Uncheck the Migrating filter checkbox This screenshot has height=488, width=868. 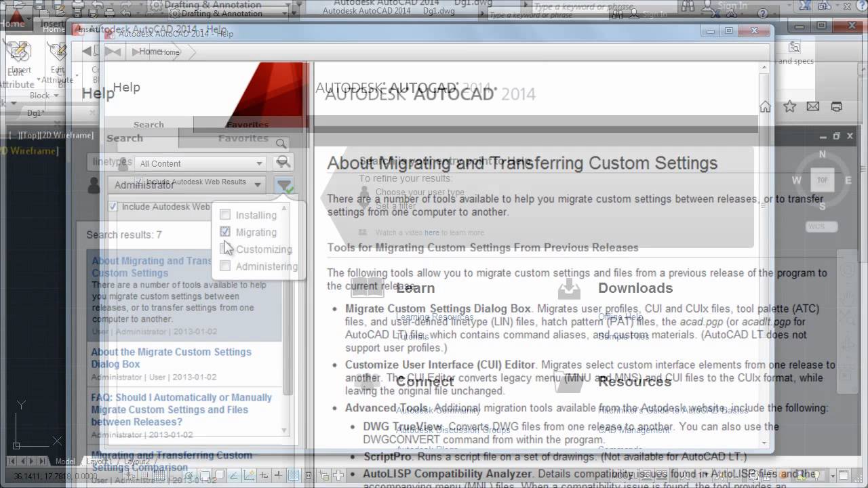click(225, 232)
